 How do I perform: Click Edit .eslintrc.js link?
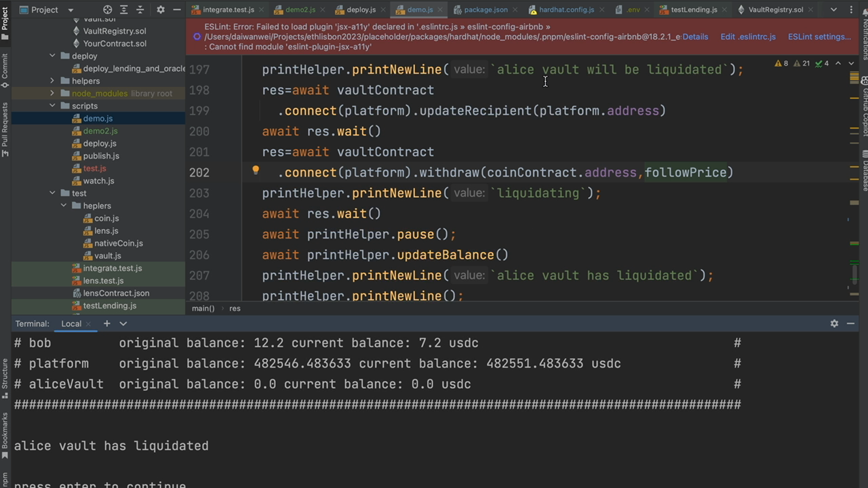point(748,37)
